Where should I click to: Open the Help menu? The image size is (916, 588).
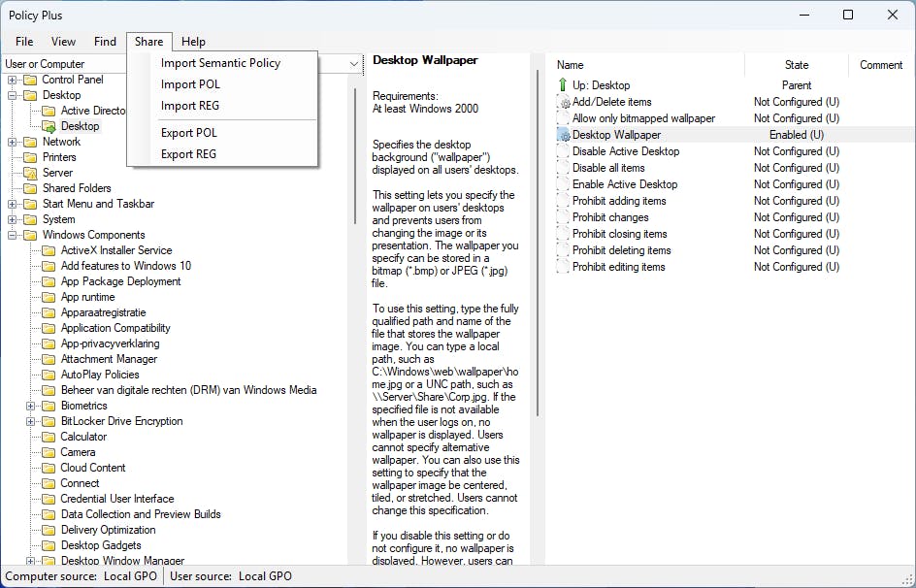(193, 42)
